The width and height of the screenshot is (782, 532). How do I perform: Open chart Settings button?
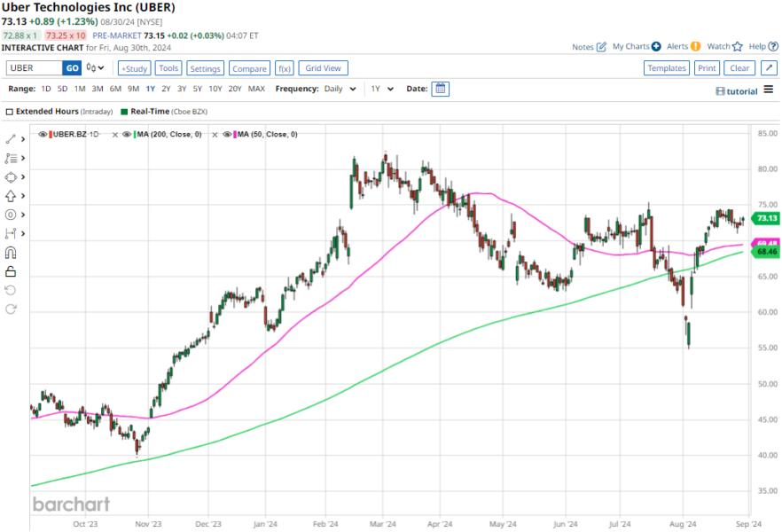(x=205, y=68)
